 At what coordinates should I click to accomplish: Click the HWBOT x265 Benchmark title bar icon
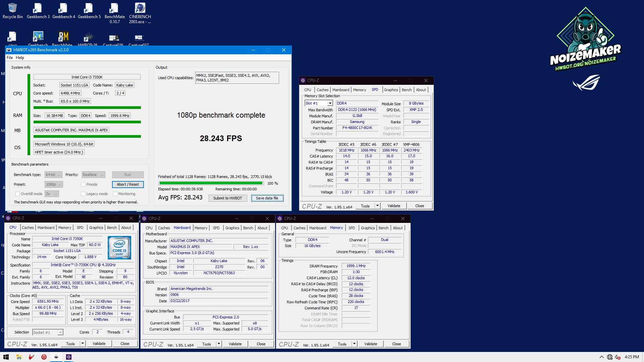[9, 50]
